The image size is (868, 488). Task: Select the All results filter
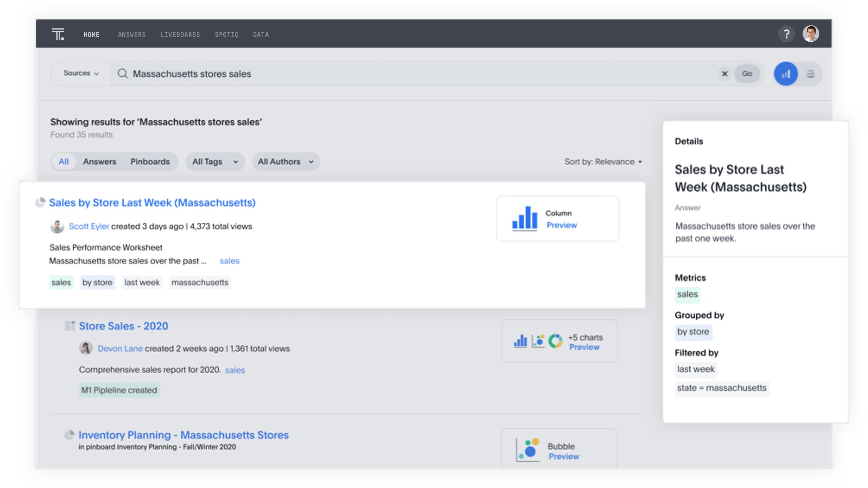[x=64, y=162]
